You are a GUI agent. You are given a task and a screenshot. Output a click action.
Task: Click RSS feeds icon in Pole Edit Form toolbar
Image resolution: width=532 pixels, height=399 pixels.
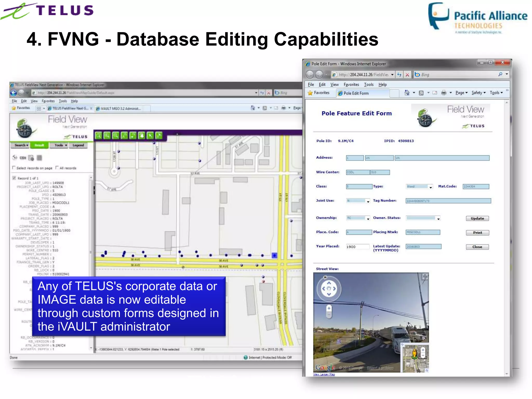click(x=421, y=93)
